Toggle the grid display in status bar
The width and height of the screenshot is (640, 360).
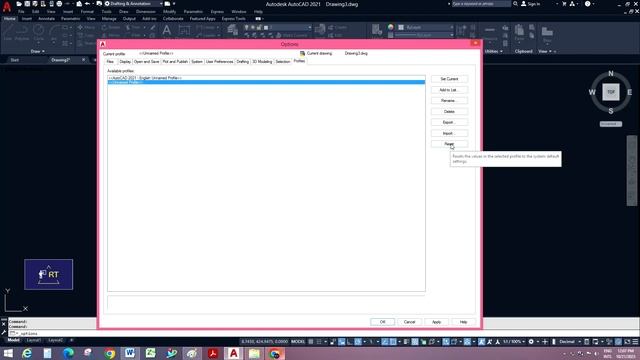tap(311, 342)
